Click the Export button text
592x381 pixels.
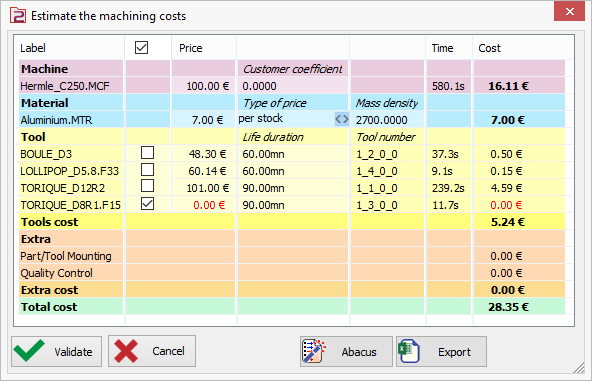[454, 352]
